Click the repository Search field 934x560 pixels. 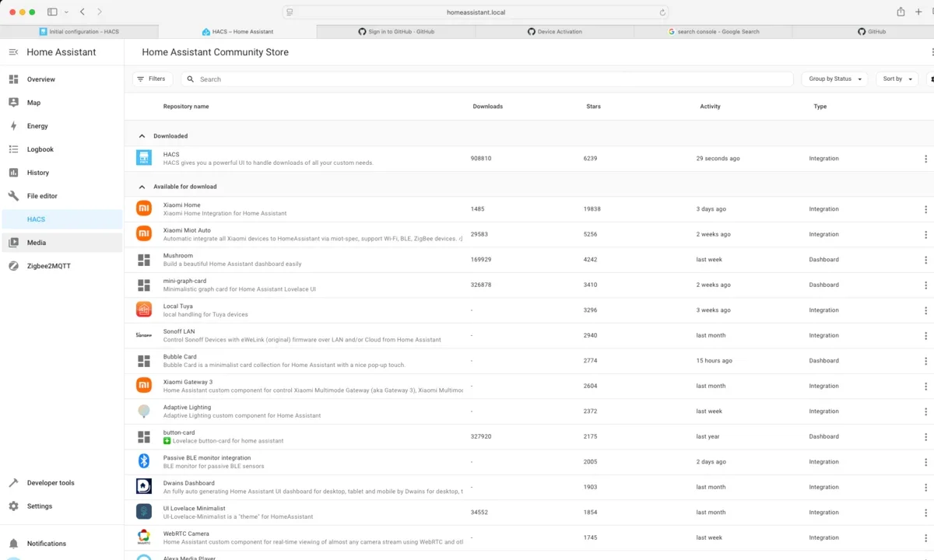click(490, 79)
